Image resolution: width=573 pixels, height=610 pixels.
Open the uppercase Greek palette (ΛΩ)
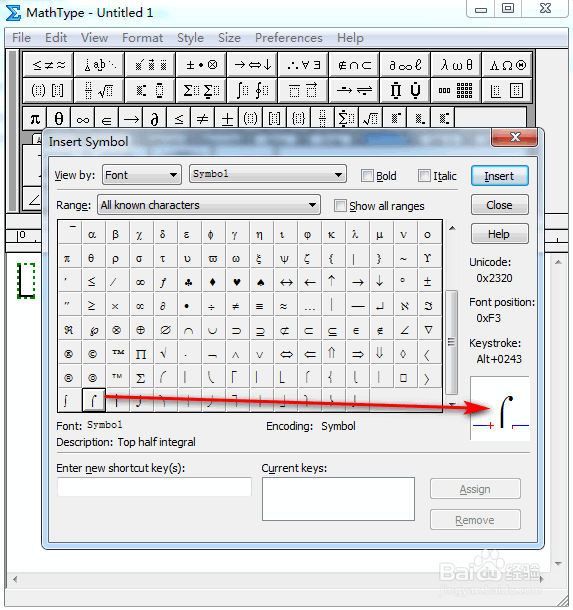[507, 65]
